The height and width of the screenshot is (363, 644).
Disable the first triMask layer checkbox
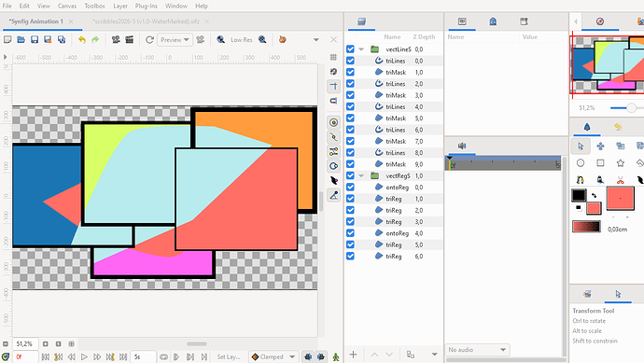350,72
